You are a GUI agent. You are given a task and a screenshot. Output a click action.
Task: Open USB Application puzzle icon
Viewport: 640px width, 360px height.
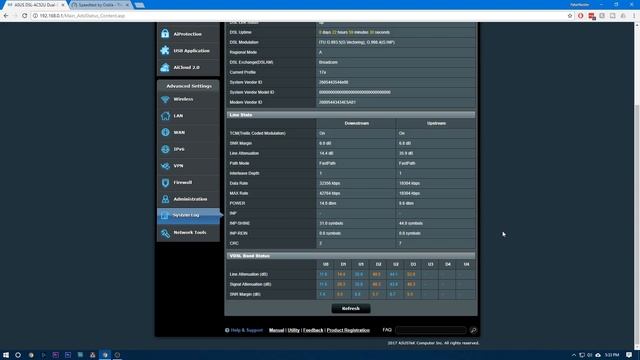point(165,50)
